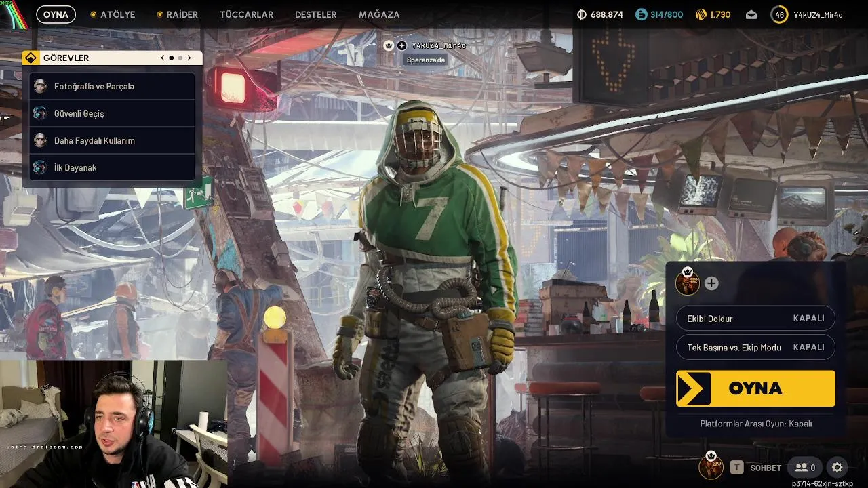Open the TÜCCARLAR tab
This screenshot has width=868, height=488.
(246, 14)
